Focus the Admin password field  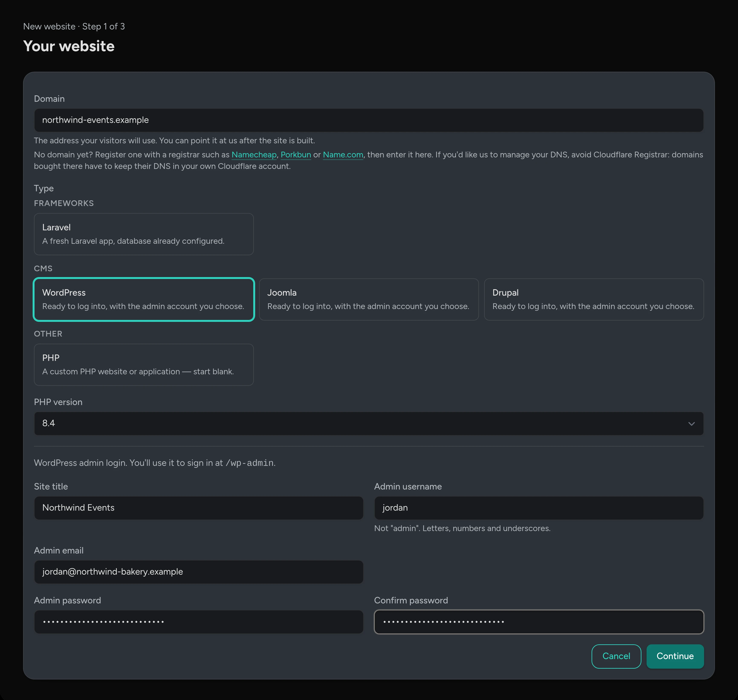[198, 622]
